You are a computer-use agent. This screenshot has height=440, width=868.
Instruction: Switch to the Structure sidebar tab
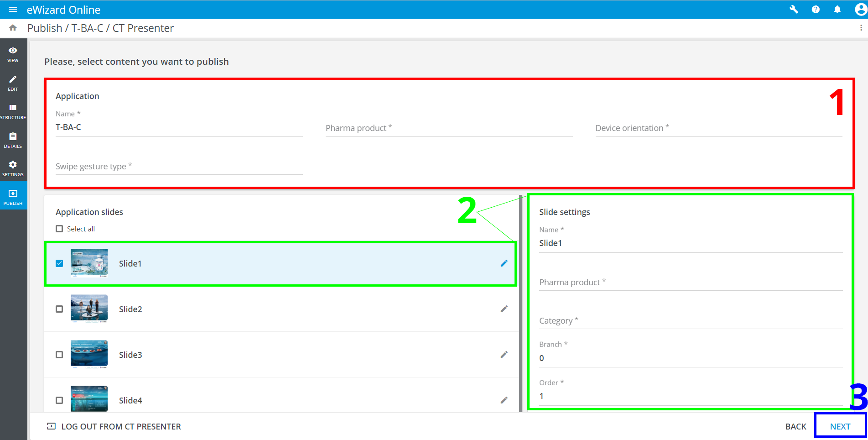[x=13, y=111]
